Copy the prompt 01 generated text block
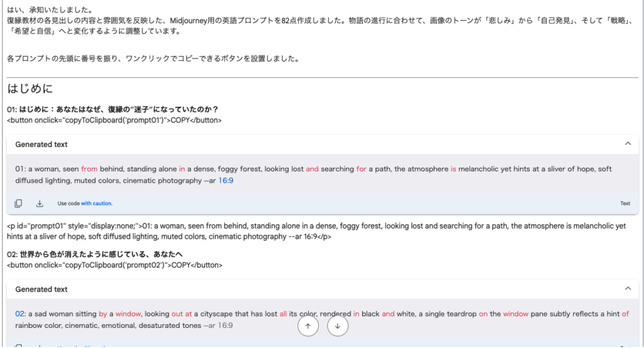 click(x=18, y=204)
